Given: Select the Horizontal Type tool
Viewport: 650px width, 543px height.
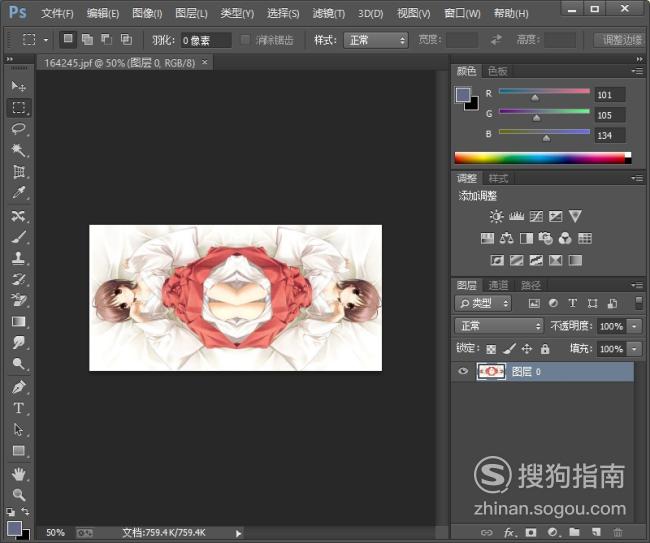Looking at the screenshot, I should click(18, 408).
